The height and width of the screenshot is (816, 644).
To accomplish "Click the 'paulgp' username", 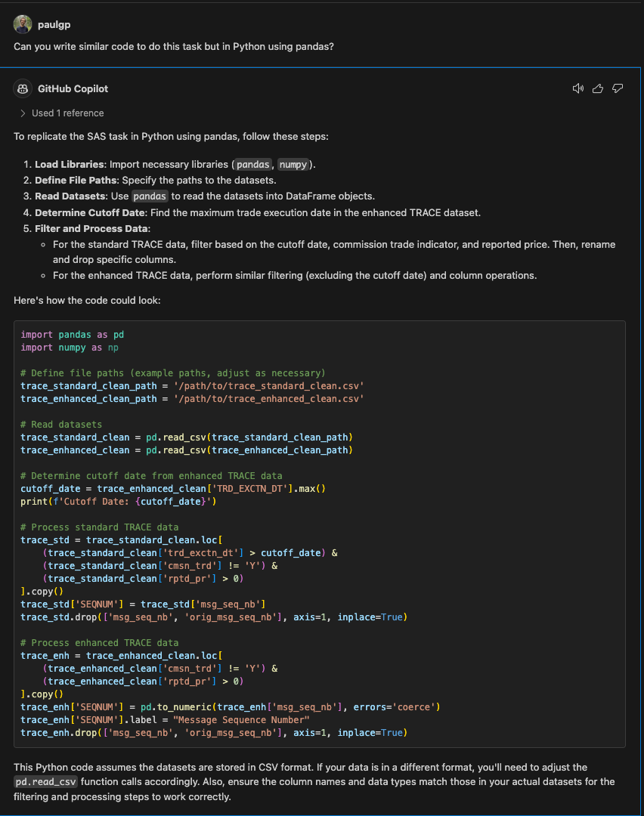I will pyautogui.click(x=54, y=24).
